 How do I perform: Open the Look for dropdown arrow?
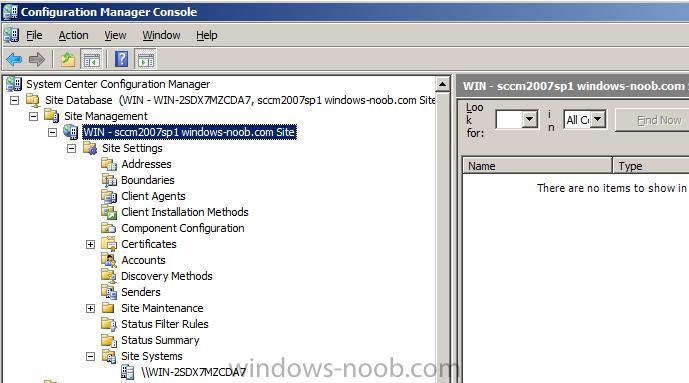point(530,119)
